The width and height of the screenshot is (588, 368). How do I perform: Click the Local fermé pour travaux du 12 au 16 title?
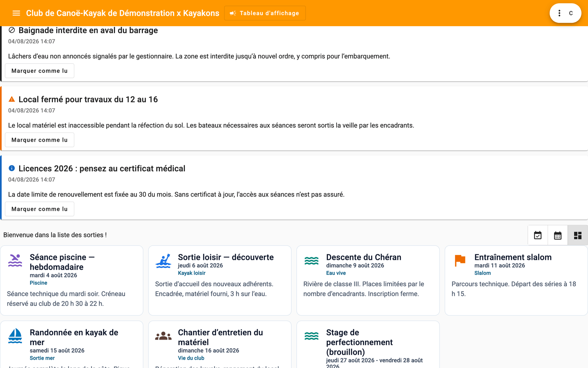click(x=88, y=99)
